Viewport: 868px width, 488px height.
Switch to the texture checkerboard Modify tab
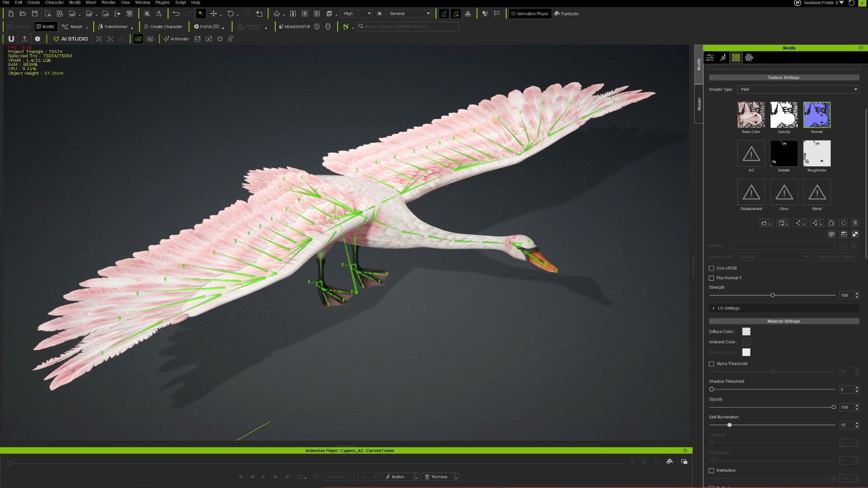736,57
